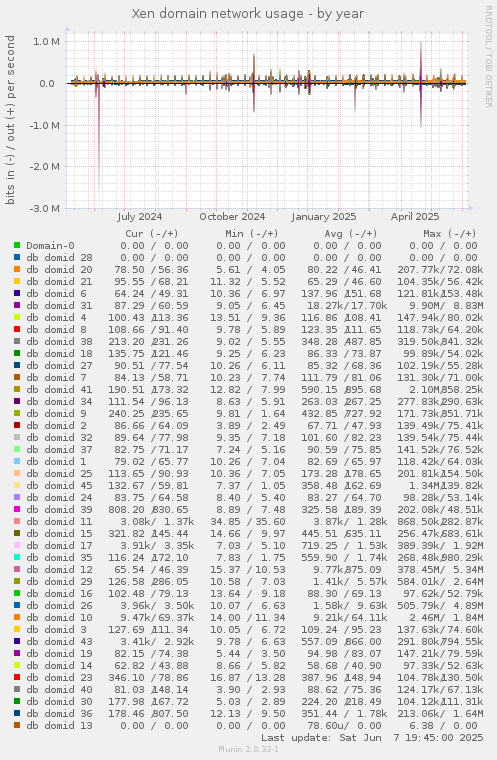Click the 'October 2024' x-axis label
The width and height of the screenshot is (497, 760).
pyautogui.click(x=232, y=217)
